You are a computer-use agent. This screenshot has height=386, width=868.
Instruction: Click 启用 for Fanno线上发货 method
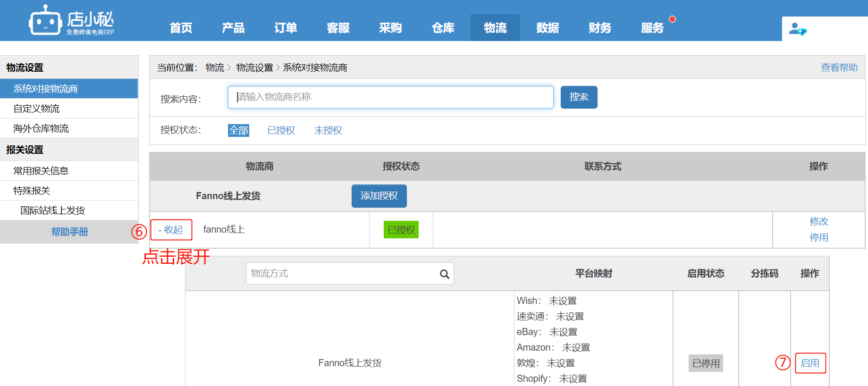click(810, 363)
